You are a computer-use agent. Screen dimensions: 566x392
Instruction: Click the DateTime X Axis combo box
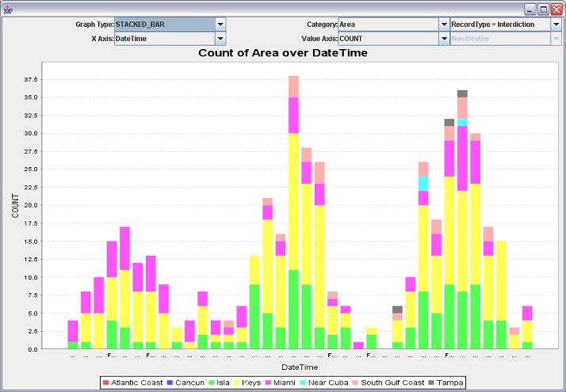[x=165, y=39]
